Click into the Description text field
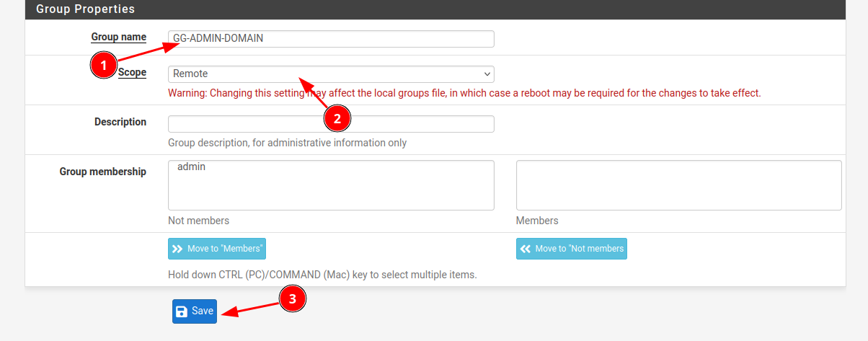The width and height of the screenshot is (868, 341). click(330, 124)
